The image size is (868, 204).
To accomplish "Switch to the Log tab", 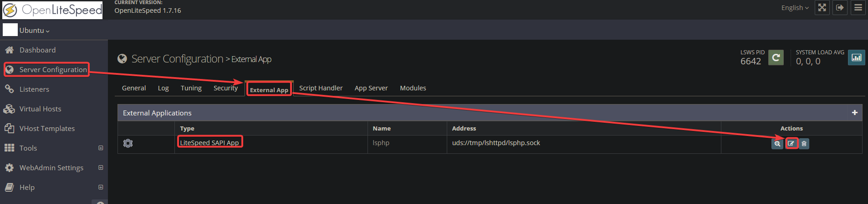I will tap(163, 88).
